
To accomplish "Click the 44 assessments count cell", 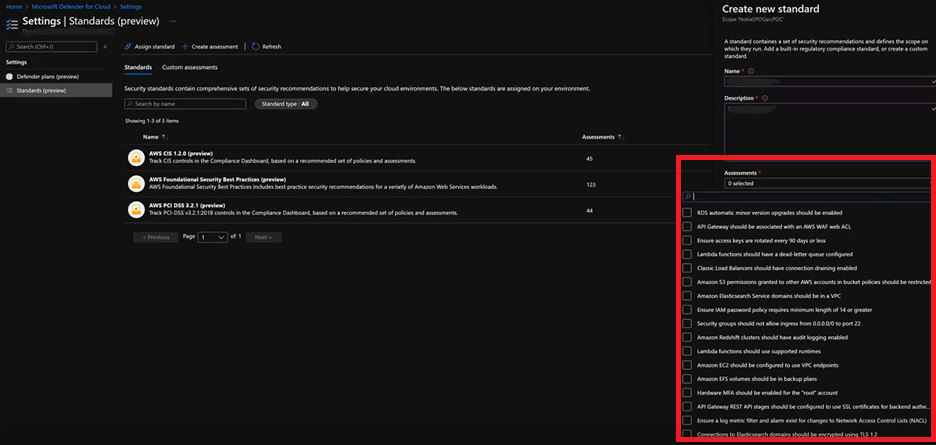I will 590,210.
